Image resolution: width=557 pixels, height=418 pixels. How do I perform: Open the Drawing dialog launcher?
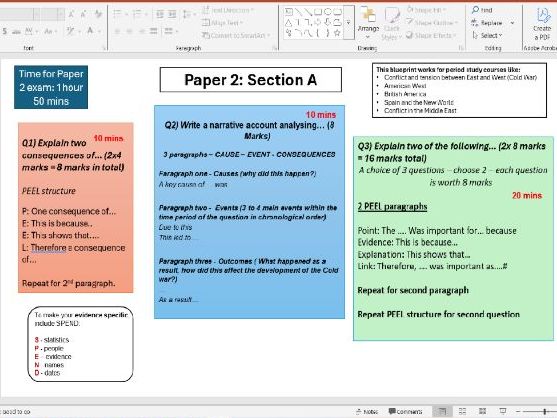click(461, 48)
